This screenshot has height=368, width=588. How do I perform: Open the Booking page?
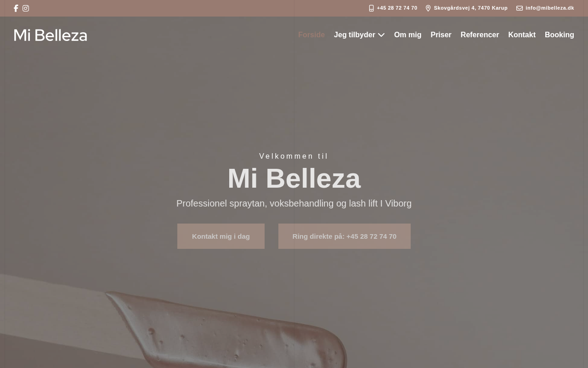pyautogui.click(x=560, y=35)
